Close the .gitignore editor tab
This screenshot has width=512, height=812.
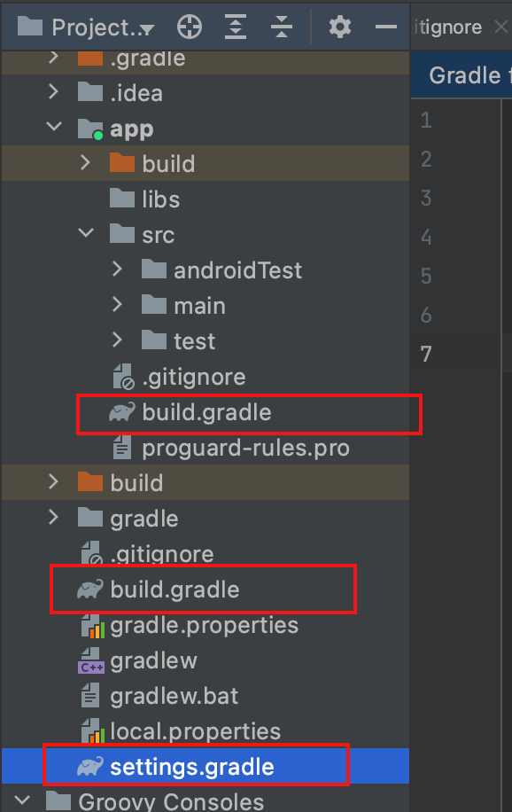pos(499,27)
